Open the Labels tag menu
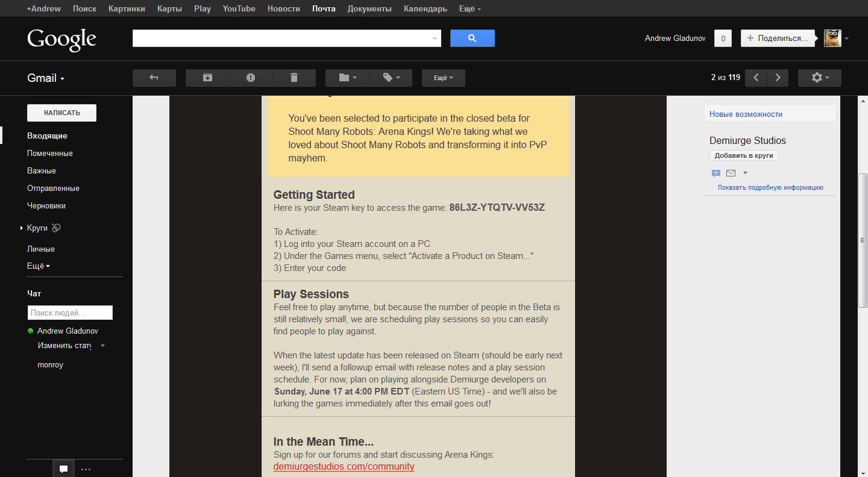 click(391, 78)
